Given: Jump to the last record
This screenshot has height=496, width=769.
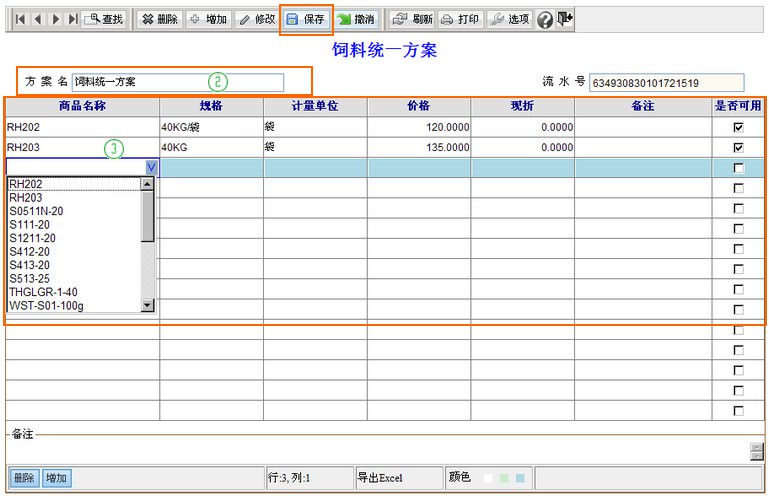Looking at the screenshot, I should click(x=72, y=19).
